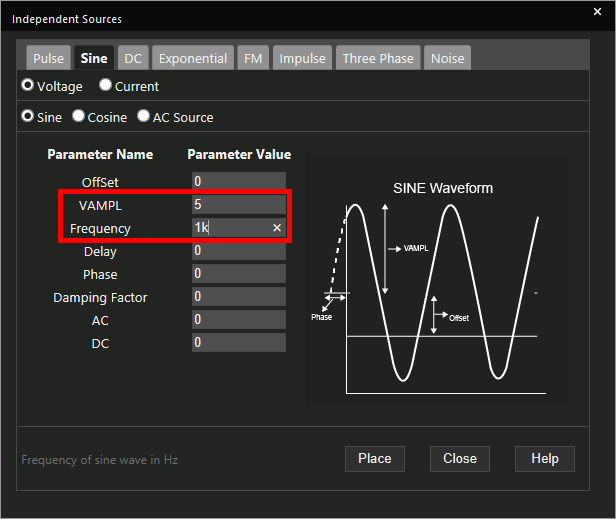Close the Independent Sources dialog with X
The height and width of the screenshot is (519, 616).
597,12
